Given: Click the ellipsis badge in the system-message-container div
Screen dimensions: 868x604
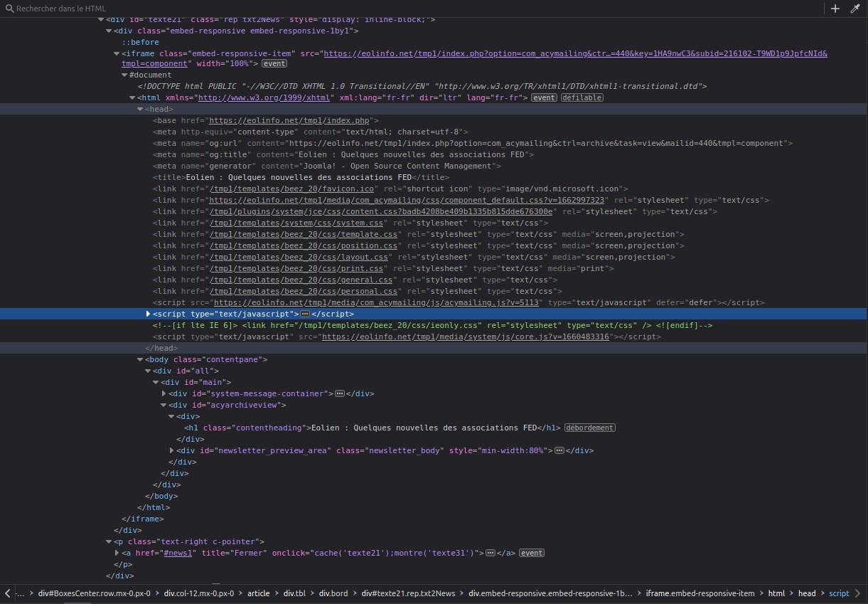Looking at the screenshot, I should [340, 393].
